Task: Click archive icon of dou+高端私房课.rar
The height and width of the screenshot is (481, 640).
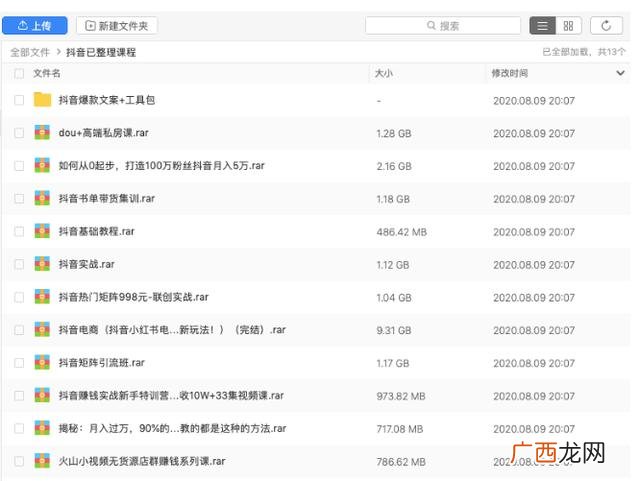Action: click(42, 132)
